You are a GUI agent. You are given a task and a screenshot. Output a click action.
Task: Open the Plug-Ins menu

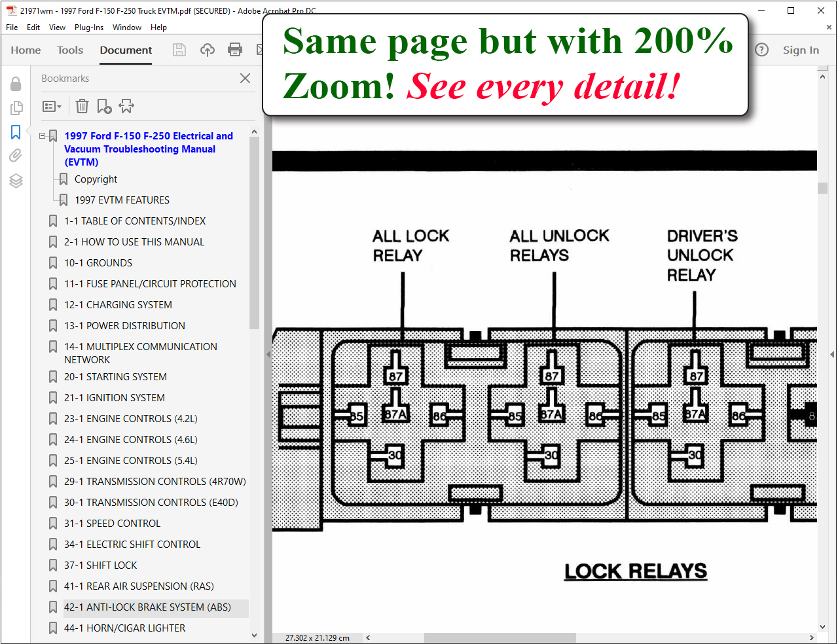tap(89, 27)
